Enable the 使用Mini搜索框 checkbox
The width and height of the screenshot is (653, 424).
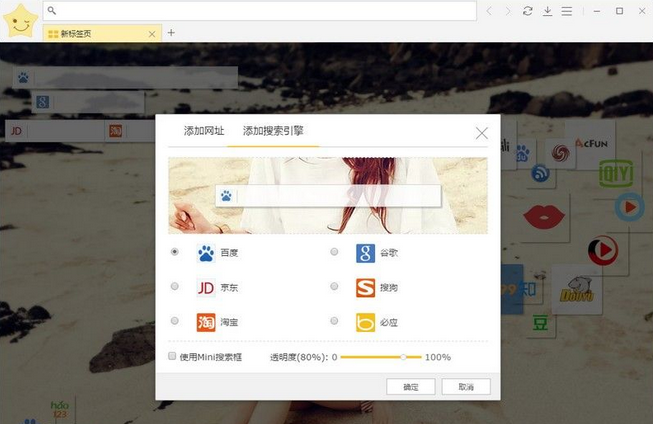(x=172, y=356)
